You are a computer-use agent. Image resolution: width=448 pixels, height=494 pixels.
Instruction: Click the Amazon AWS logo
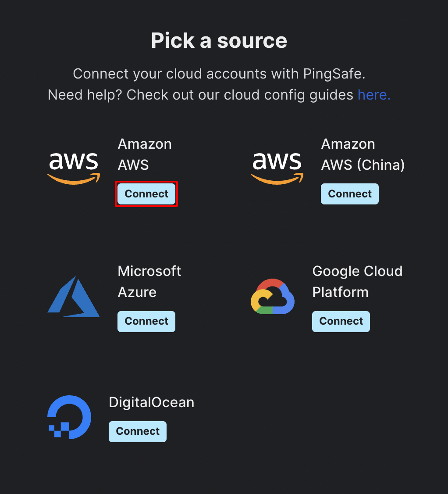point(74,168)
